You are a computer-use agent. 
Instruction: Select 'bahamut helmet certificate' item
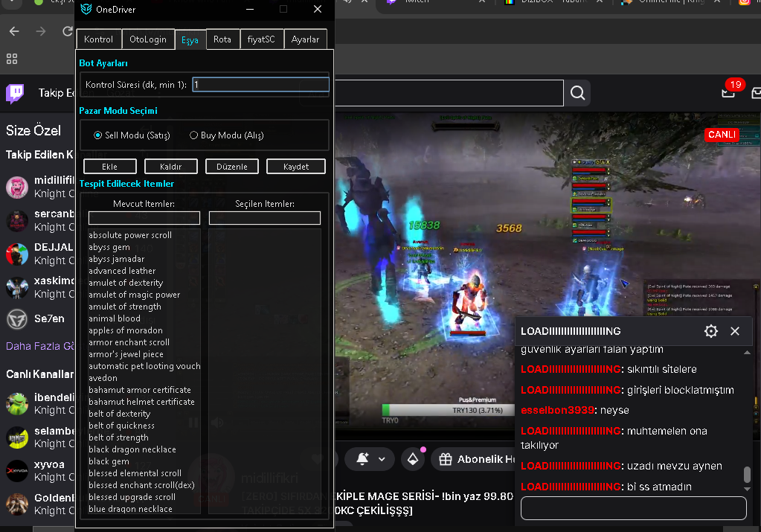(x=142, y=402)
